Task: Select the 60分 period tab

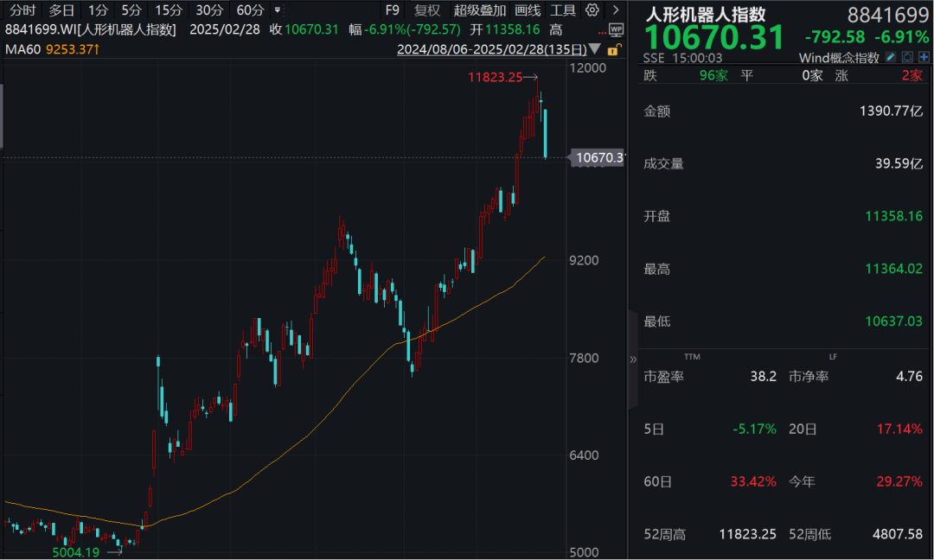Action: (x=250, y=10)
